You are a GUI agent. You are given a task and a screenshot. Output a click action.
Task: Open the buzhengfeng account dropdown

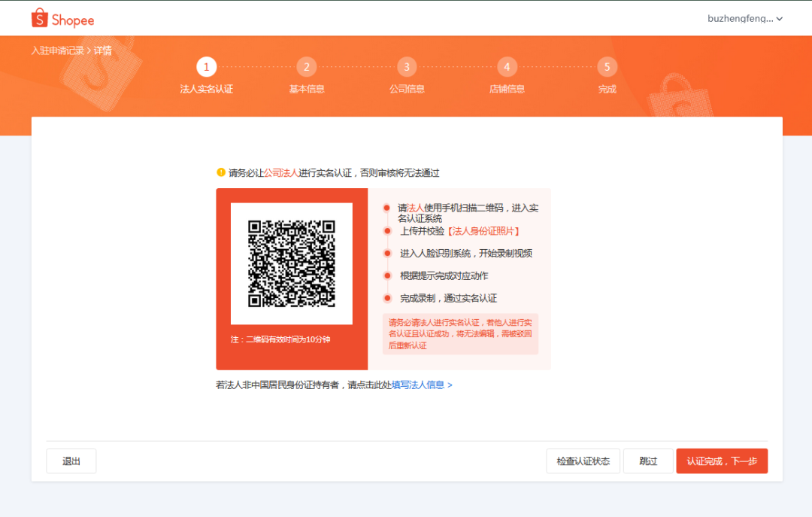point(744,19)
